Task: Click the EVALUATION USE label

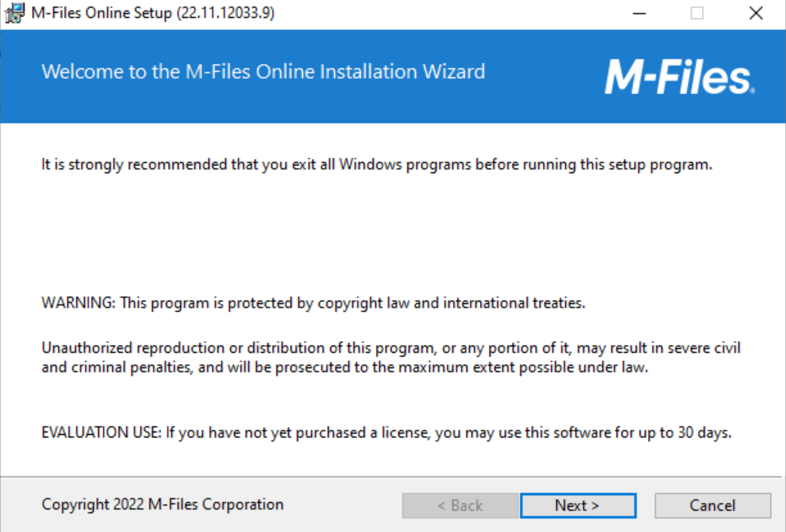Action: (101, 433)
